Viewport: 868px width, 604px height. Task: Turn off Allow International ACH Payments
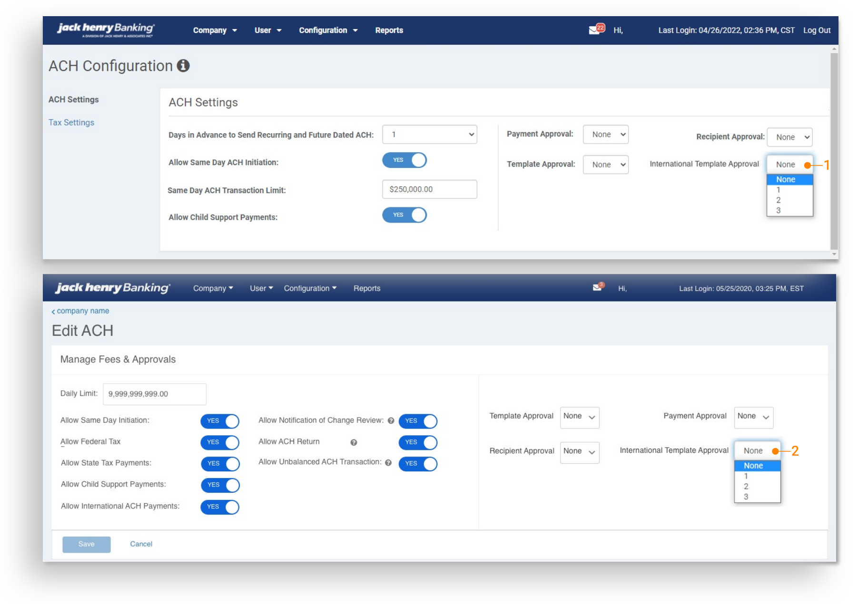point(219,507)
